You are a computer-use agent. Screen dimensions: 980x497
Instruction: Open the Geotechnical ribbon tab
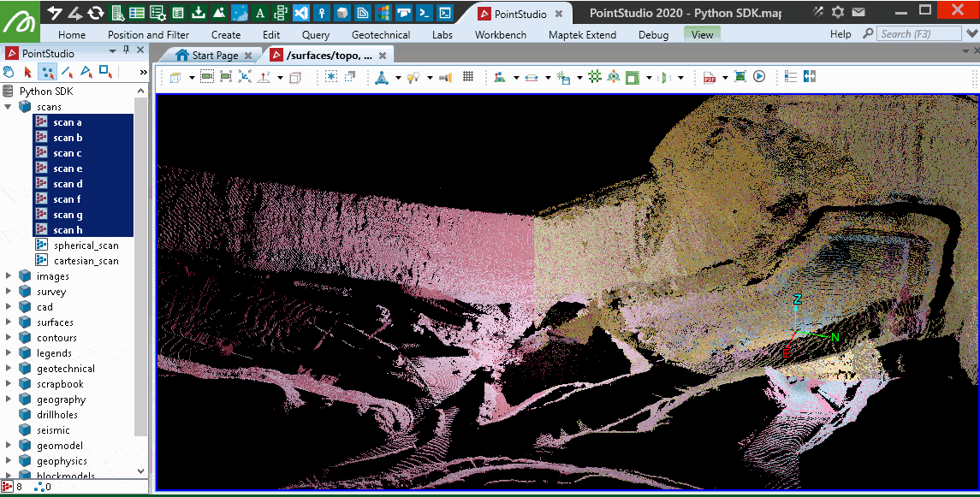(x=381, y=34)
